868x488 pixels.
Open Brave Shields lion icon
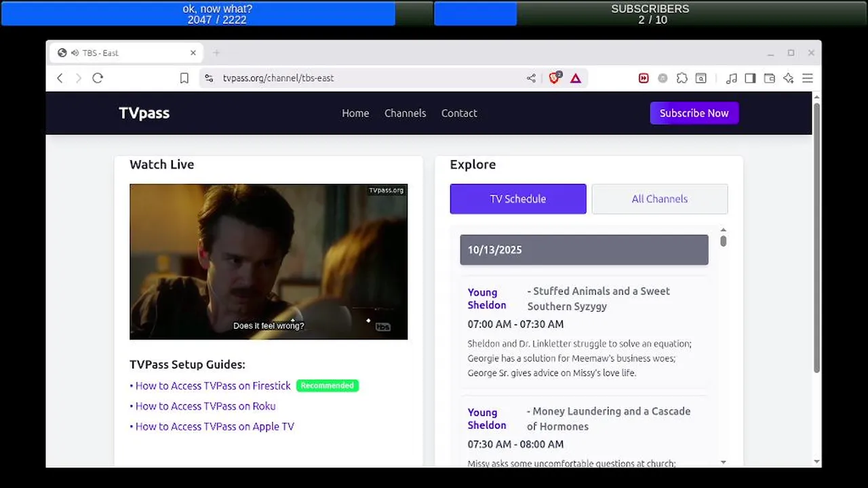pyautogui.click(x=555, y=78)
